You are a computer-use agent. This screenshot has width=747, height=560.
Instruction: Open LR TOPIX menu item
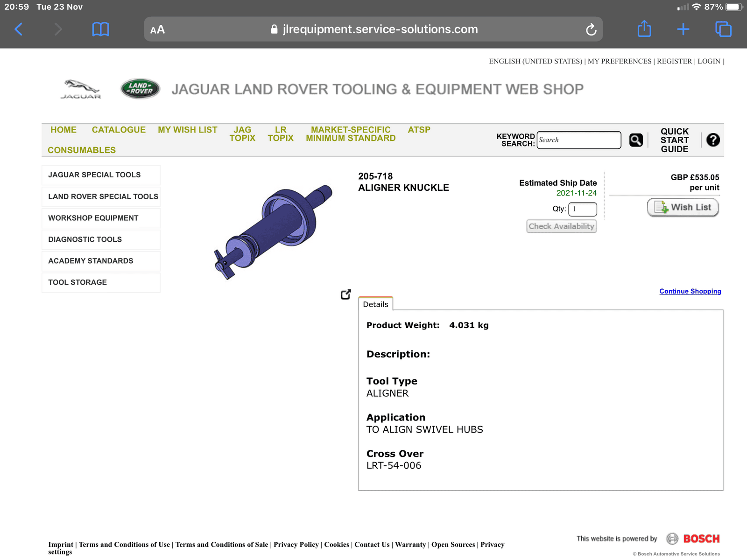point(281,134)
